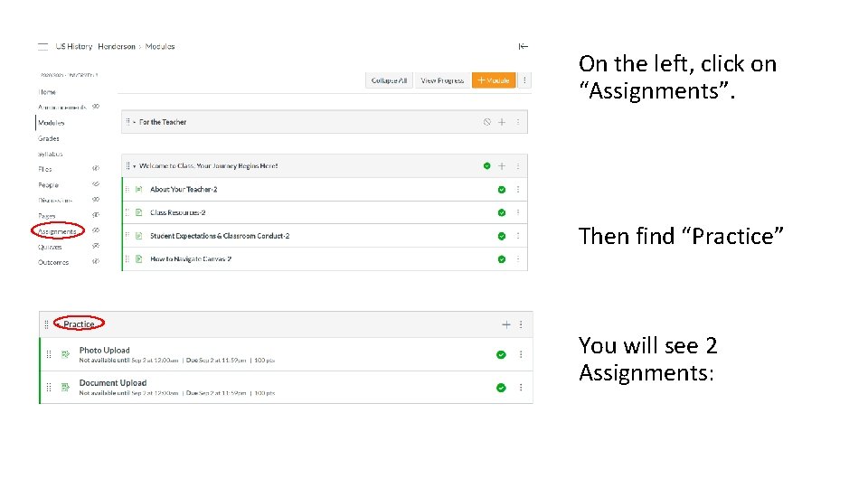This screenshot has height=488, width=868.
Task: Click the Collapse All button
Action: click(x=389, y=80)
